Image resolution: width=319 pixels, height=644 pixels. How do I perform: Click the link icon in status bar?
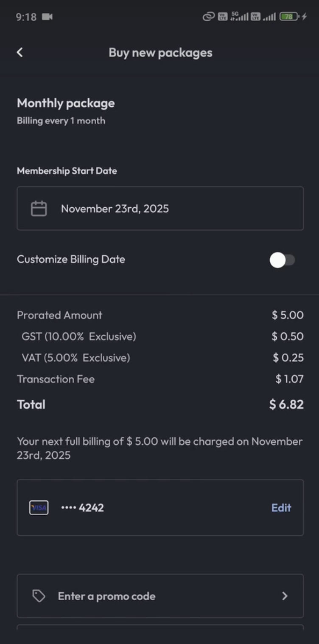[208, 17]
